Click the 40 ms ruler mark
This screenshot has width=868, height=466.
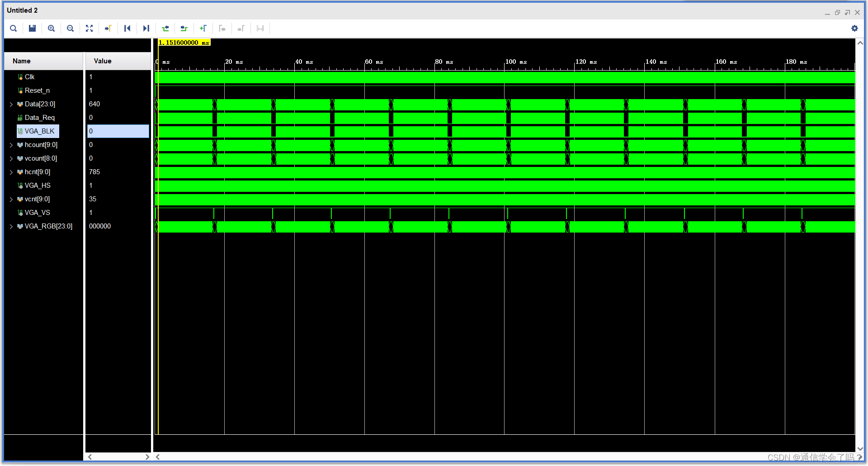click(x=304, y=62)
